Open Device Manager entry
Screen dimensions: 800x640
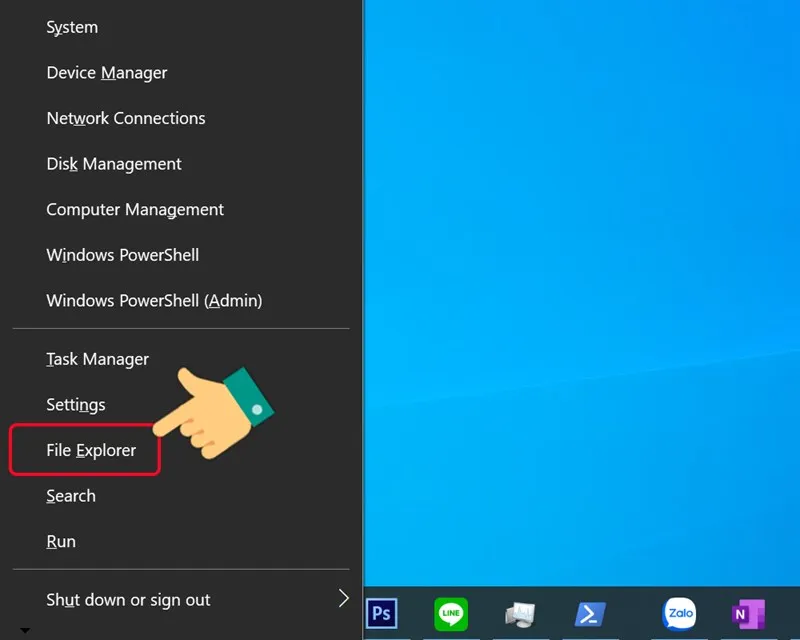[107, 73]
